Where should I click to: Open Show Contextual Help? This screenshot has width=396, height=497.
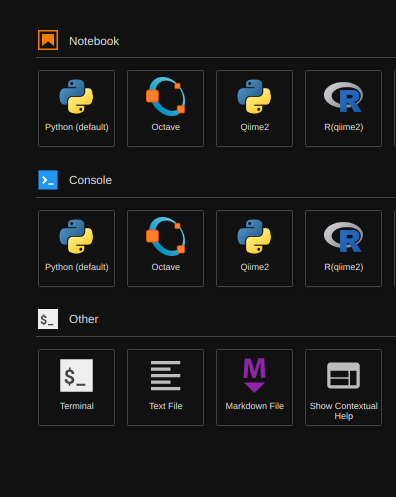point(343,387)
